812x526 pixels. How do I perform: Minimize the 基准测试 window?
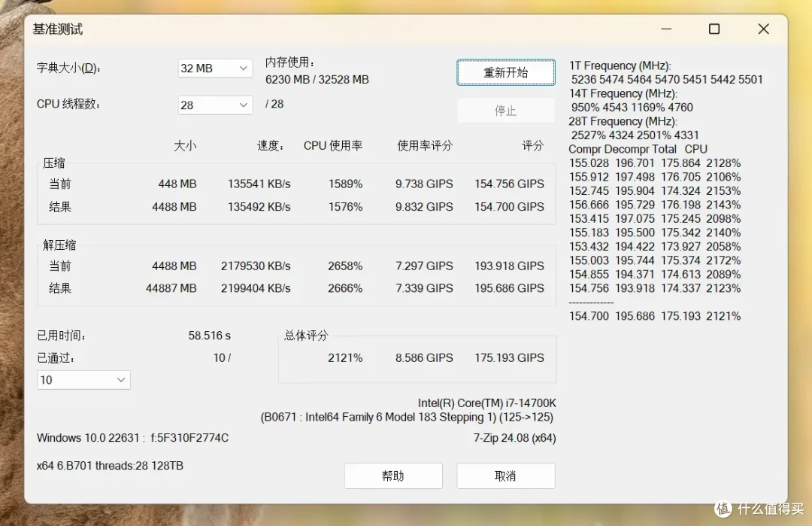(x=666, y=29)
